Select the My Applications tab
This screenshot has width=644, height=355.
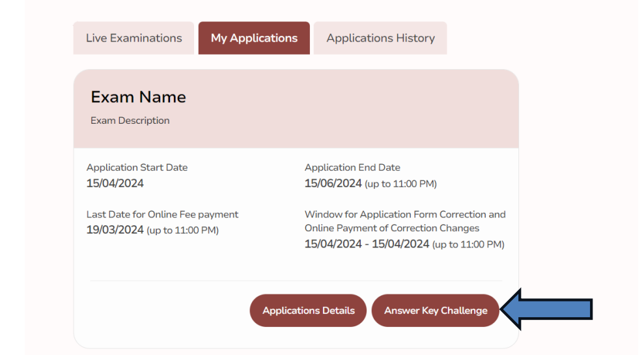point(254,38)
